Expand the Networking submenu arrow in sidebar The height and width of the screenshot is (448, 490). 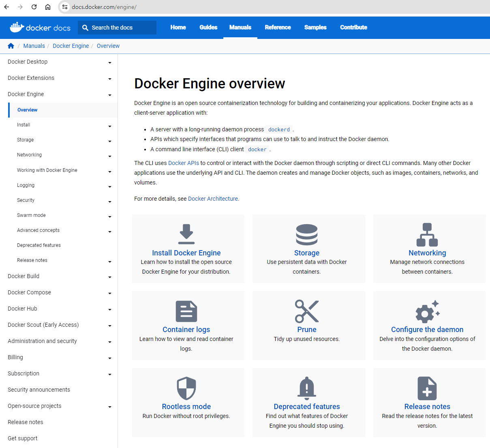[x=110, y=156]
